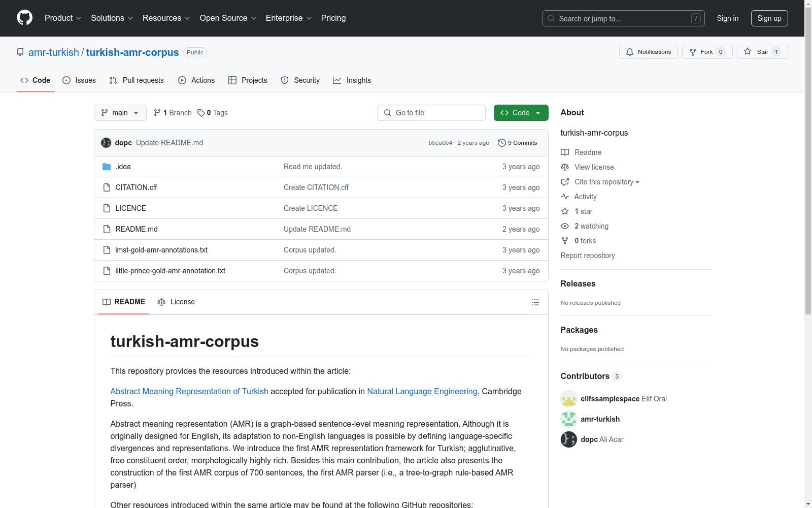
Task: Click the history clock icon for commits
Action: tap(502, 143)
